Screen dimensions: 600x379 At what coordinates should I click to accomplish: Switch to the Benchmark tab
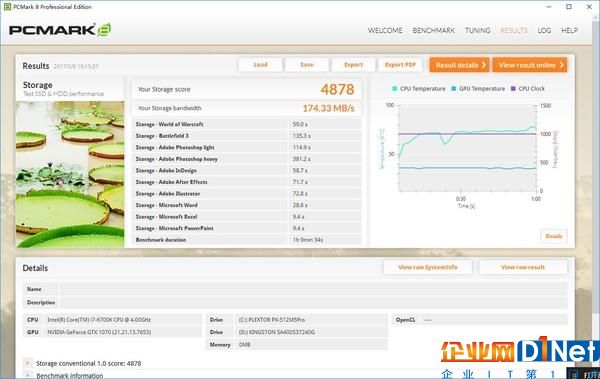click(434, 30)
